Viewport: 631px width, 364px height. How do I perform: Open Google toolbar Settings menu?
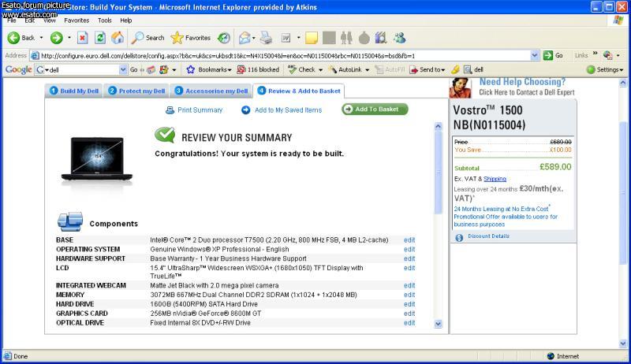pos(605,69)
